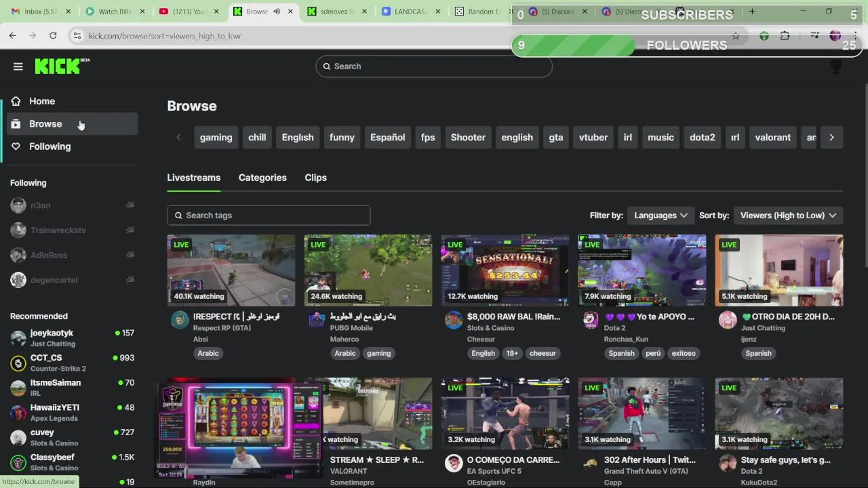Switch to the LANDCAS browser tab
Image resolution: width=868 pixels, height=488 pixels.
[412, 12]
